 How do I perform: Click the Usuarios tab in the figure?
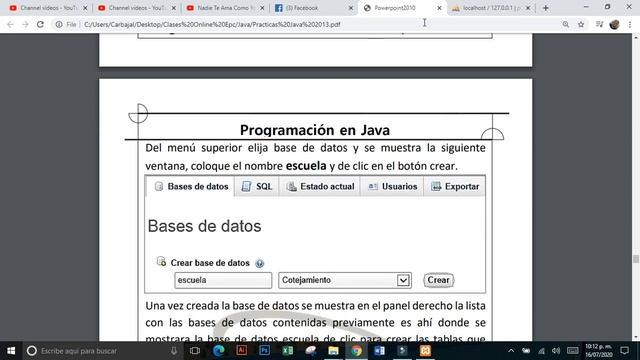coord(392,187)
